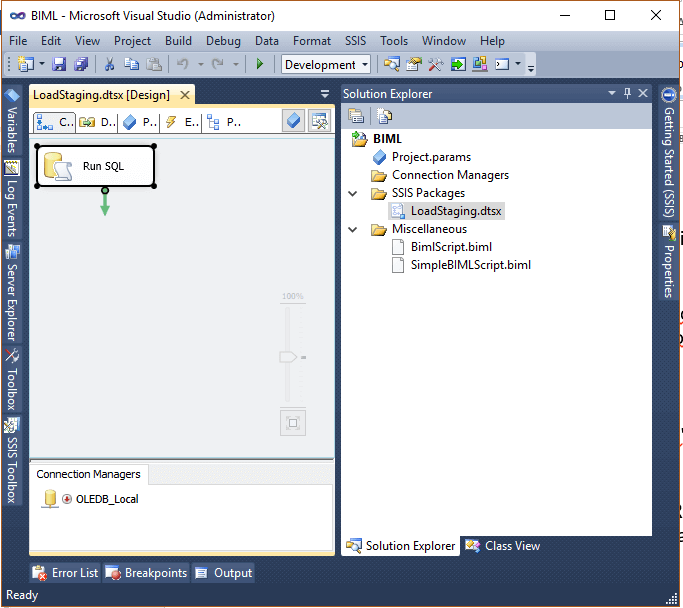Open Solution Explorer window position dropdown

612,93
